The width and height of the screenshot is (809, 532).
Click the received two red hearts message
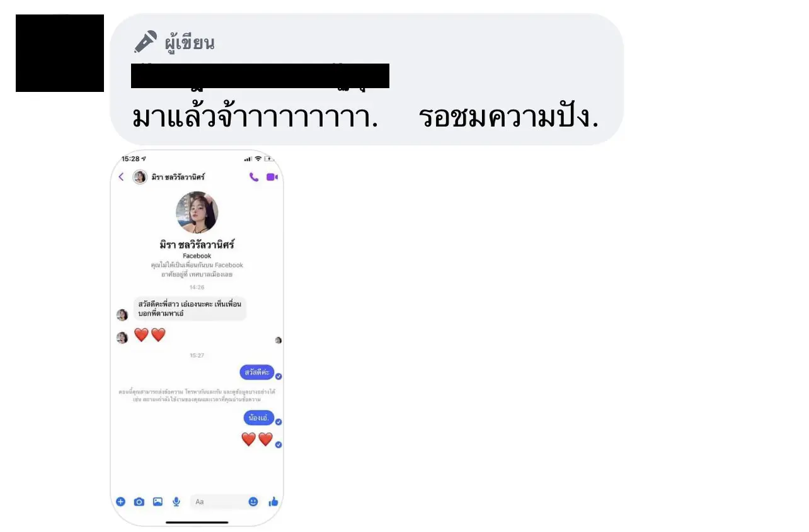point(150,335)
